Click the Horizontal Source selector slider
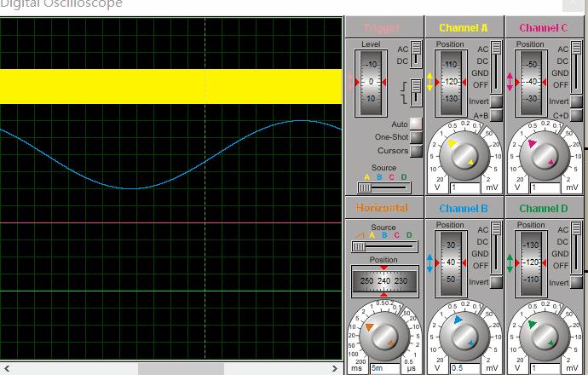This screenshot has height=375, width=588. click(x=383, y=246)
